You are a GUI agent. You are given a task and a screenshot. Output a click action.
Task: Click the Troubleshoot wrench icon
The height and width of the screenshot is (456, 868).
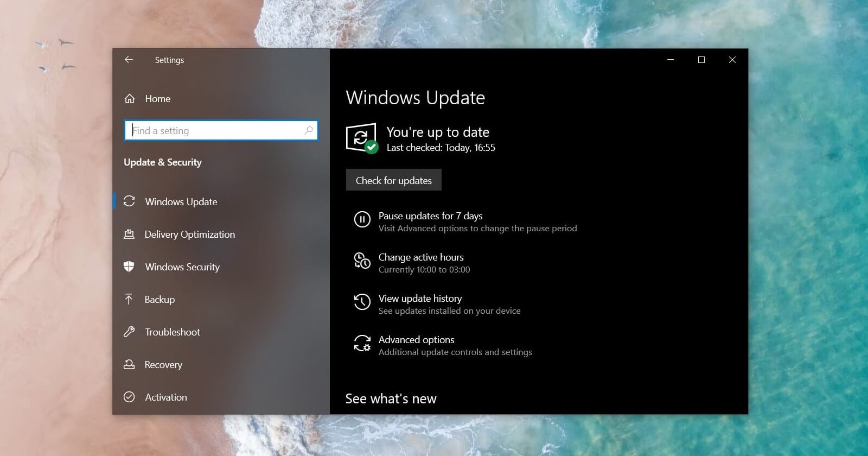pos(129,332)
